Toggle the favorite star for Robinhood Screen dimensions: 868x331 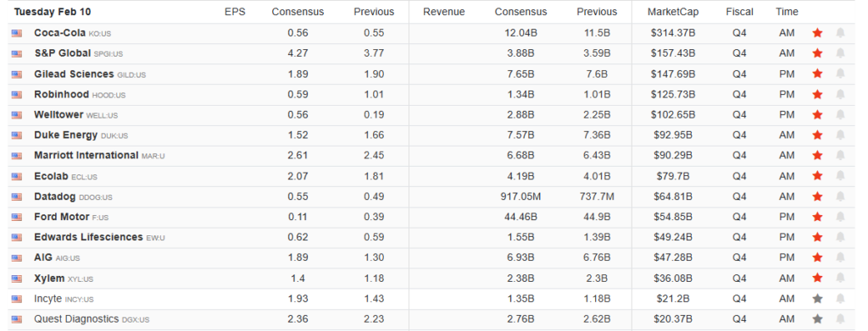pyautogui.click(x=817, y=95)
